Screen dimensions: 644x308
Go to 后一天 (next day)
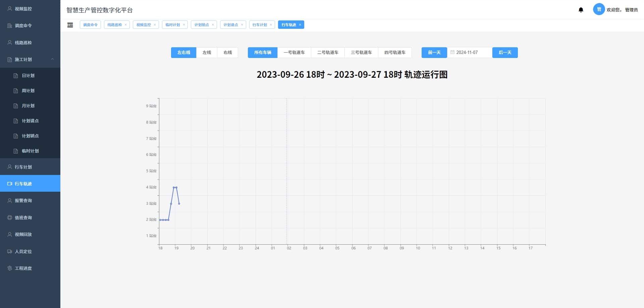coord(505,53)
